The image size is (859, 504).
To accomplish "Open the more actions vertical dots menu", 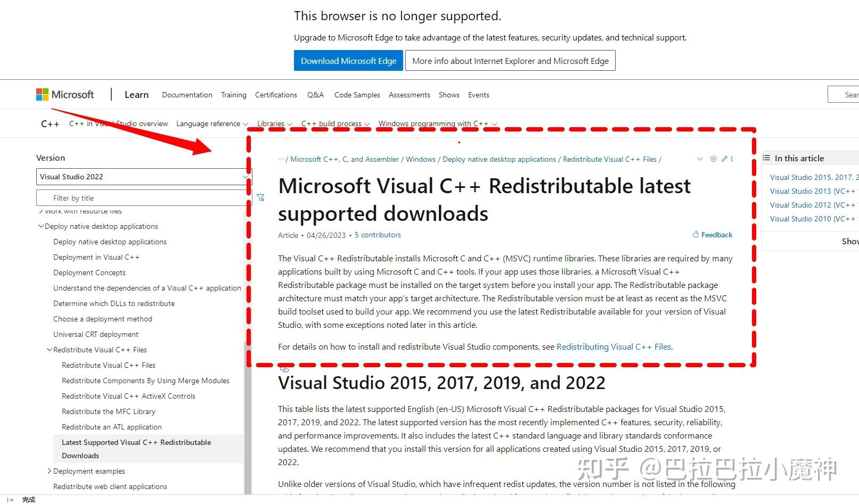I will click(x=732, y=159).
